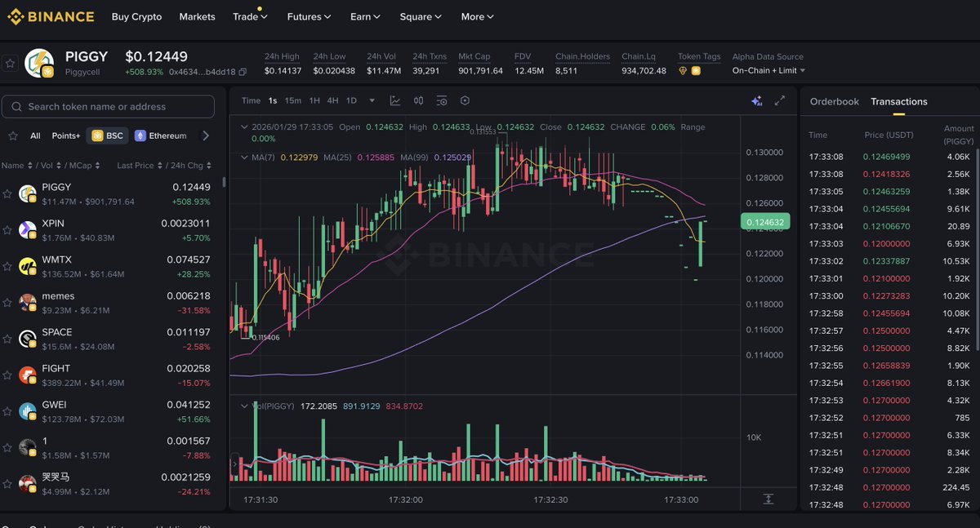Screen dimensions: 980x528
Task: Open the Square menu dropdown
Action: point(421,16)
